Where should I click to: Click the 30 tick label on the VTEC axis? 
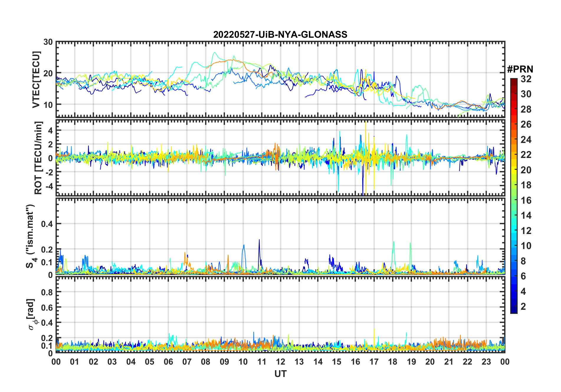click(48, 42)
